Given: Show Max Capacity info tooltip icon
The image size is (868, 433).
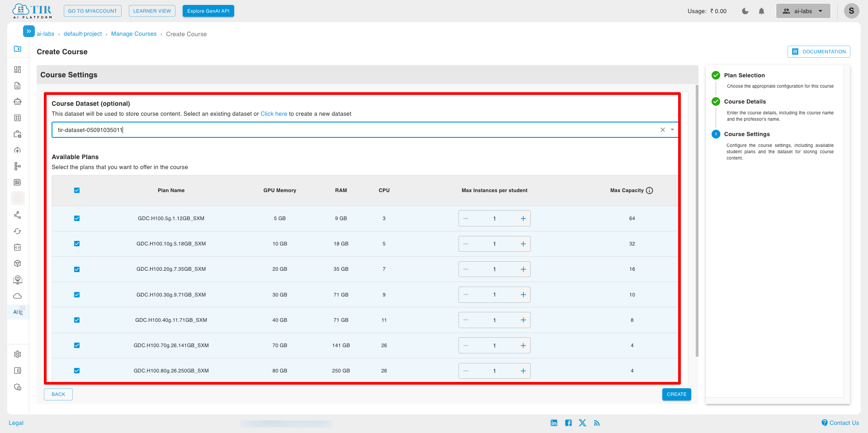Looking at the screenshot, I should coord(650,191).
